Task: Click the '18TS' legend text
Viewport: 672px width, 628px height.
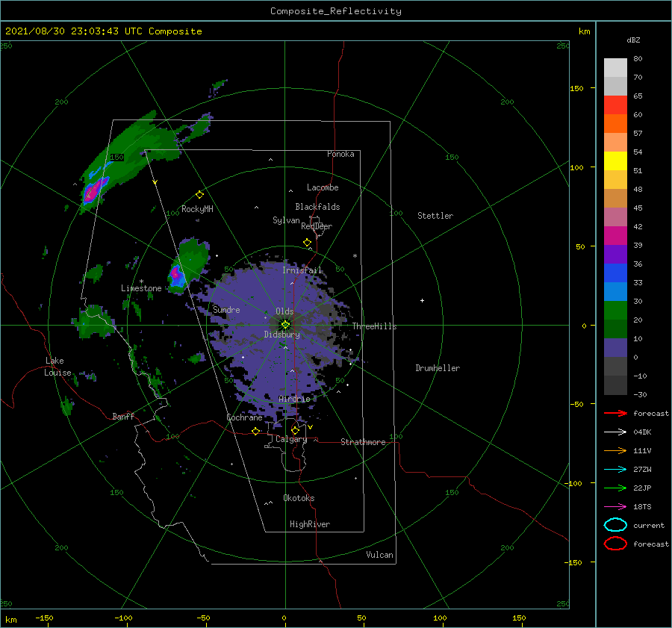Action: coord(642,507)
